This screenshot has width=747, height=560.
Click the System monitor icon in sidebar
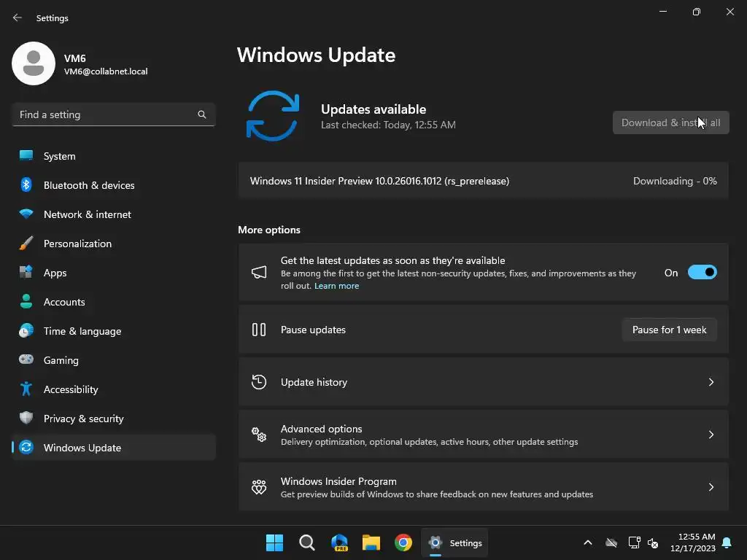[26, 156]
